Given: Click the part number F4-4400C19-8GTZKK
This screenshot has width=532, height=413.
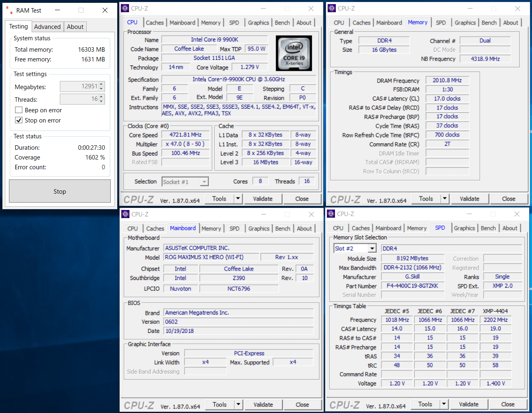Looking at the screenshot, I should pyautogui.click(x=412, y=286).
